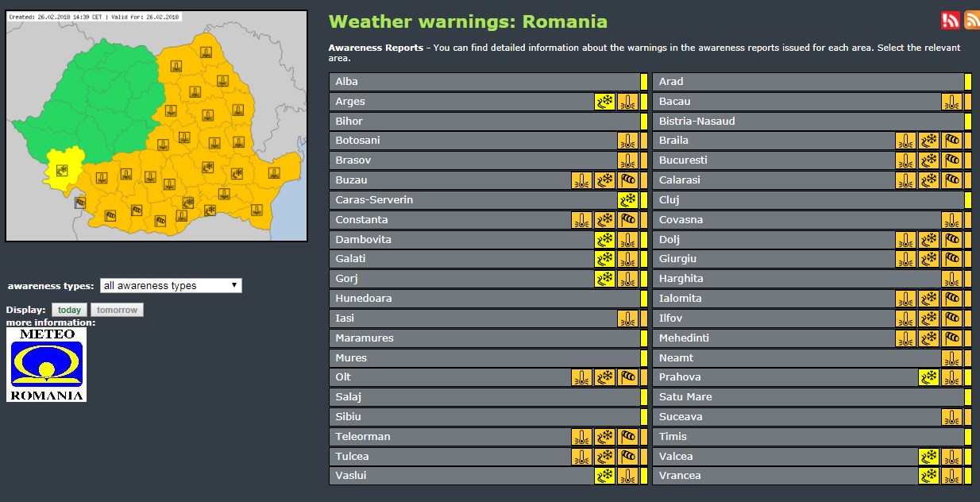Click the wind icon for Mehedinti
Image resolution: width=980 pixels, height=502 pixels.
[x=951, y=338]
